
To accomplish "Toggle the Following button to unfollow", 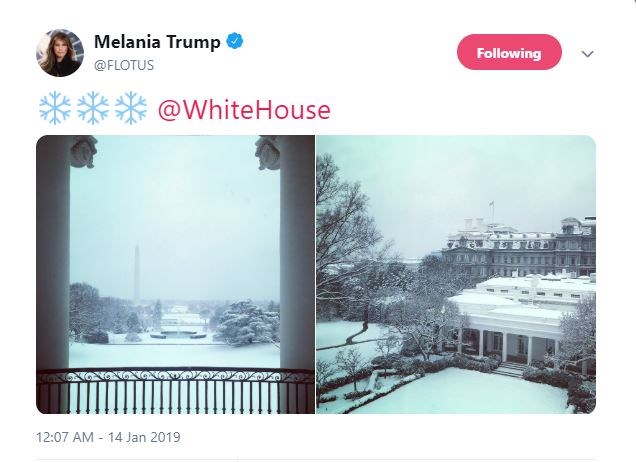I will pyautogui.click(x=508, y=53).
